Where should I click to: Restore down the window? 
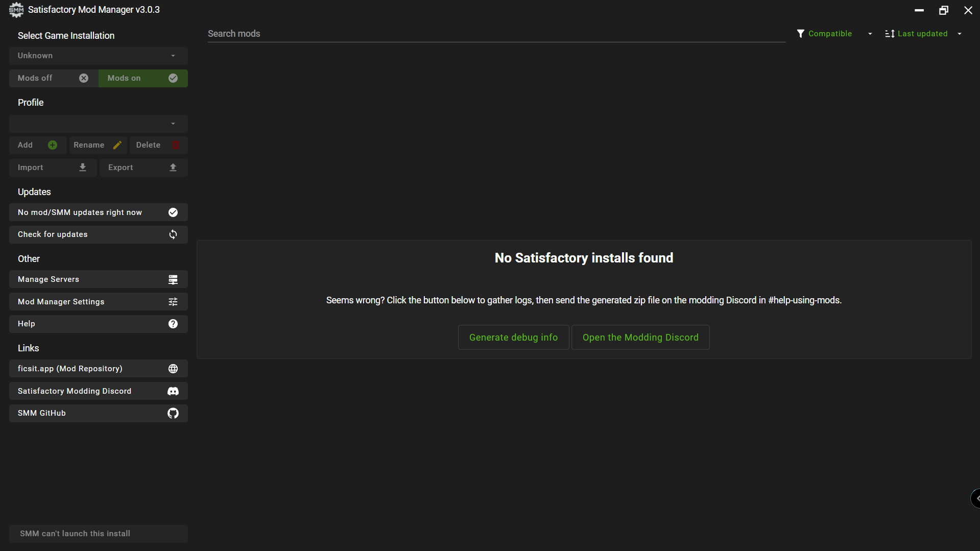pyautogui.click(x=944, y=10)
